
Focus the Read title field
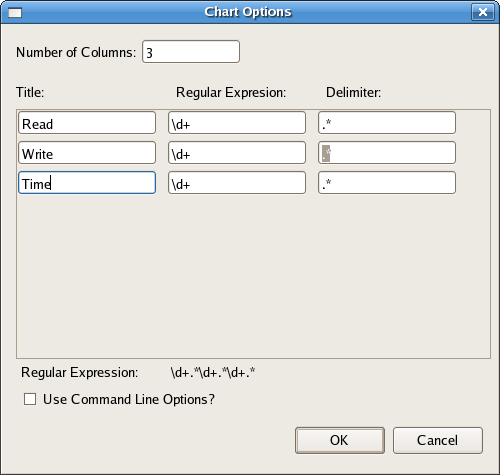coord(87,123)
